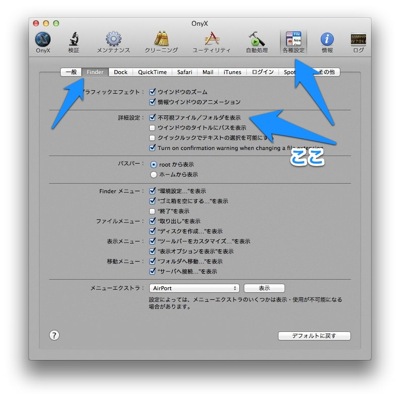The image size is (400, 400).
Task: Switch to the Safari tab
Action: pos(185,72)
